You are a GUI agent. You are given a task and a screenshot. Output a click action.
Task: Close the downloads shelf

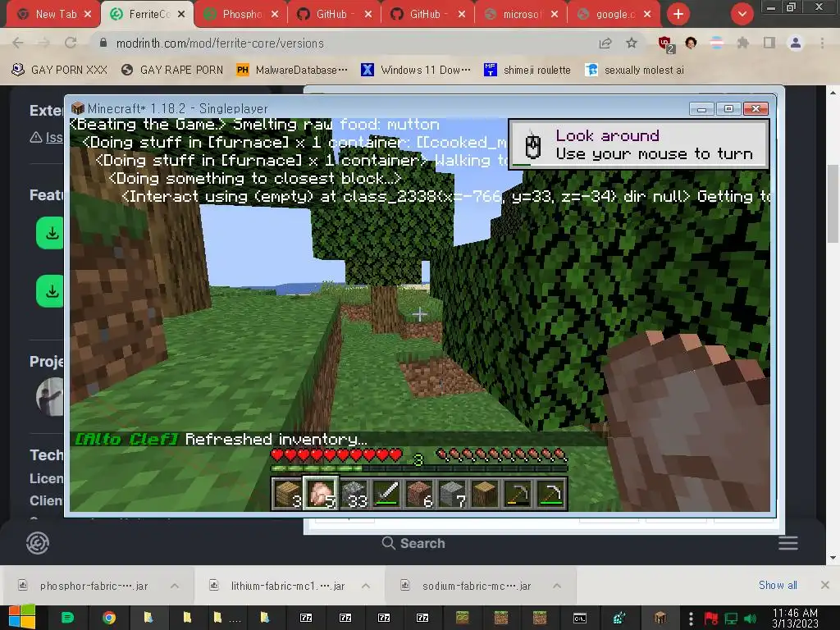tap(825, 585)
